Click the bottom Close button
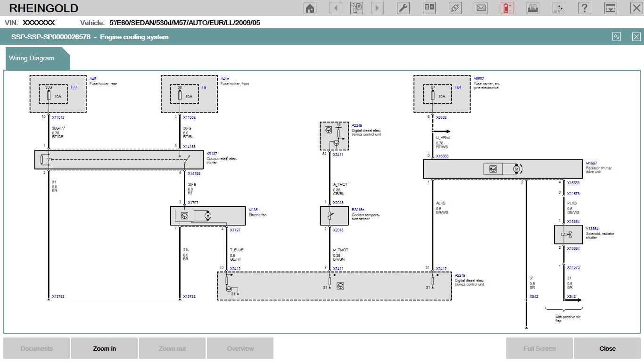The image size is (644, 362). point(607,349)
